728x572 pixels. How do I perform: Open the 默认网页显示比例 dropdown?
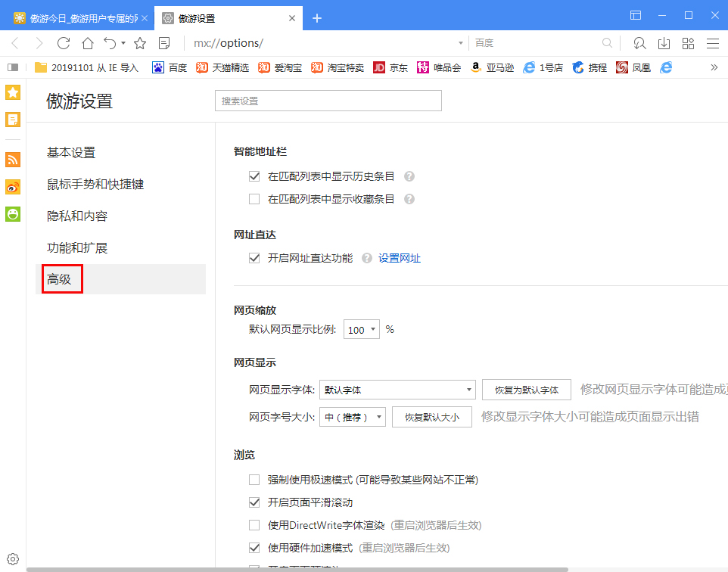pos(361,329)
